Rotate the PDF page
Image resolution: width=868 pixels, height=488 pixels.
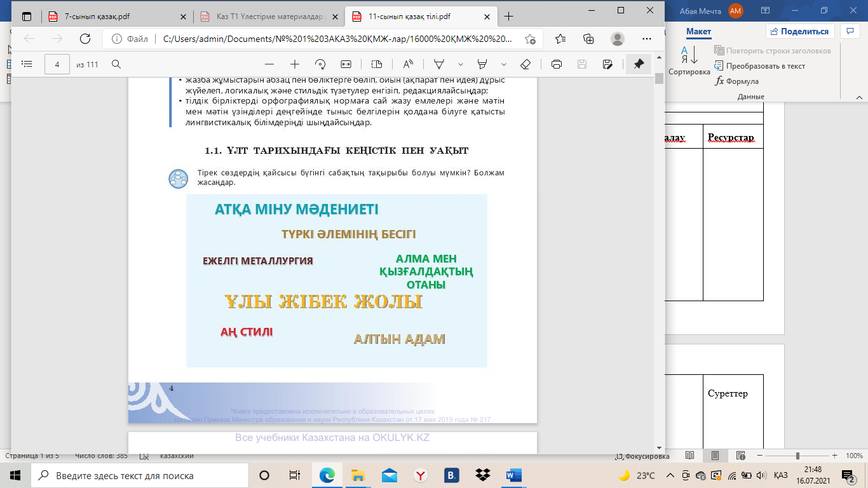coord(320,64)
